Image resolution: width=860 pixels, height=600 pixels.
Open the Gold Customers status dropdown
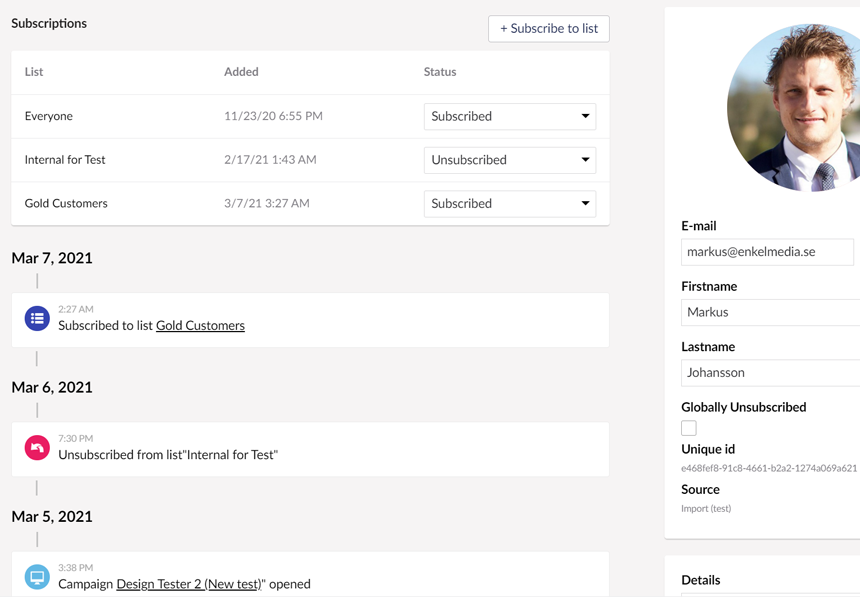tap(510, 203)
